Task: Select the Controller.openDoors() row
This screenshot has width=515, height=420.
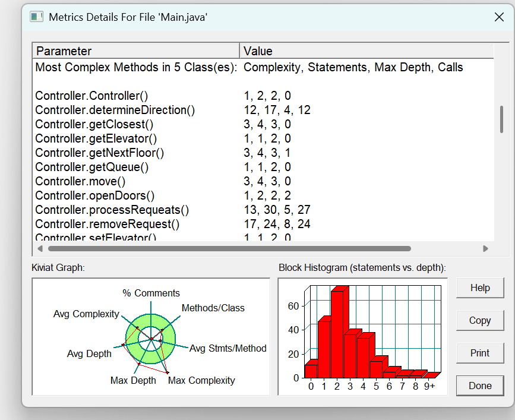Action: tap(264, 195)
